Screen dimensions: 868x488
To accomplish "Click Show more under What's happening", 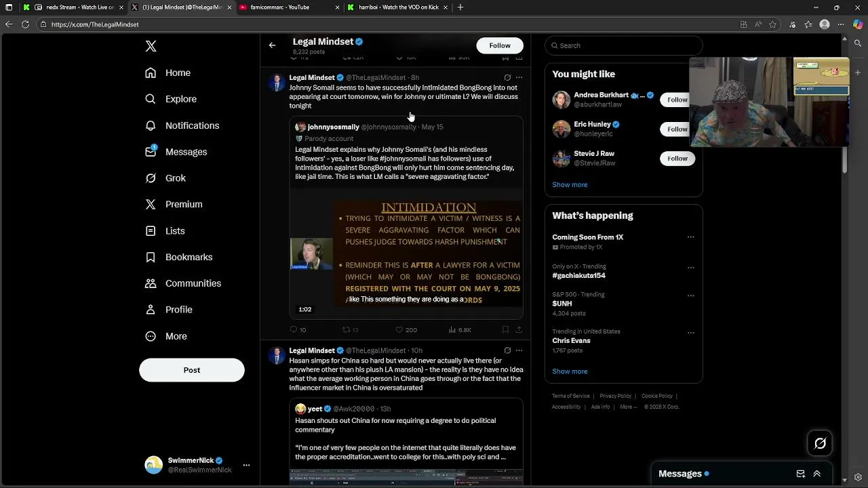I will [570, 371].
